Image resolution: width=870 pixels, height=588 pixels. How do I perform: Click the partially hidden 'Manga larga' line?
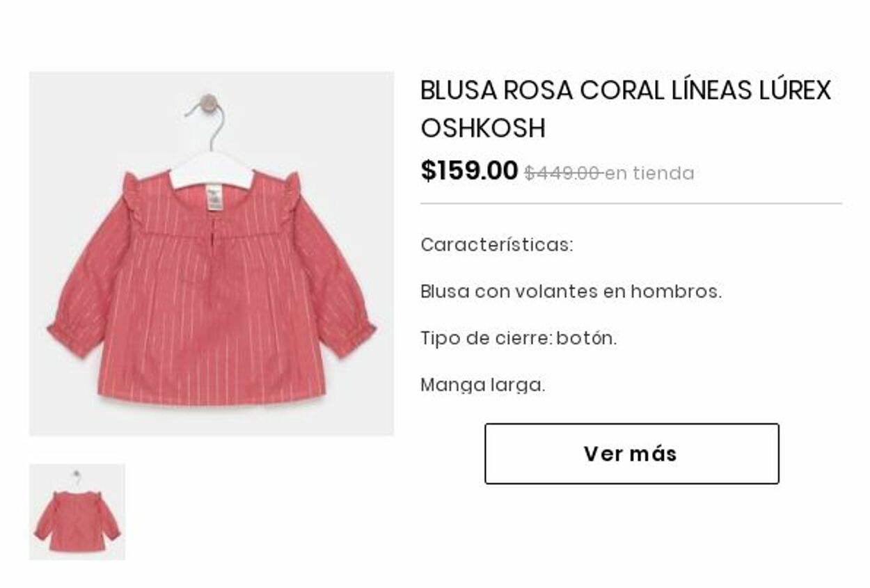click(482, 385)
